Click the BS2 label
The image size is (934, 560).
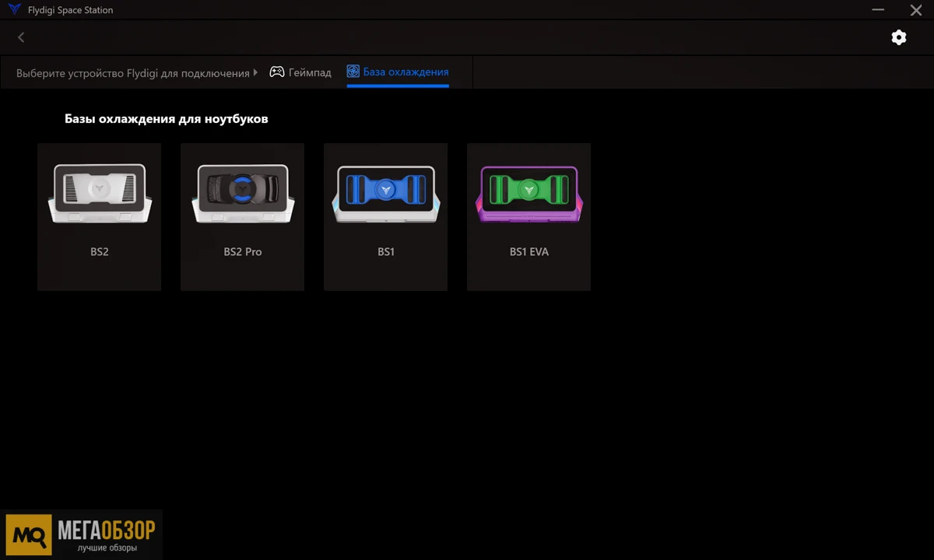coord(100,252)
